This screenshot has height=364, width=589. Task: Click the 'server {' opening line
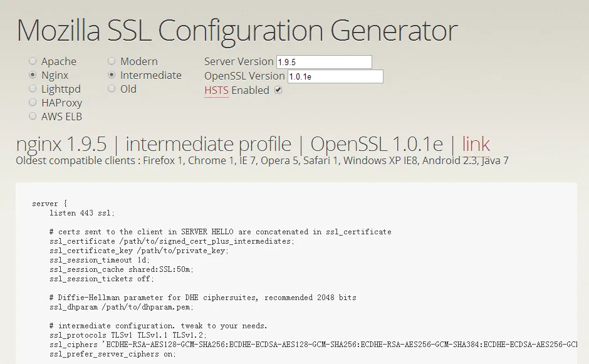pyautogui.click(x=50, y=204)
